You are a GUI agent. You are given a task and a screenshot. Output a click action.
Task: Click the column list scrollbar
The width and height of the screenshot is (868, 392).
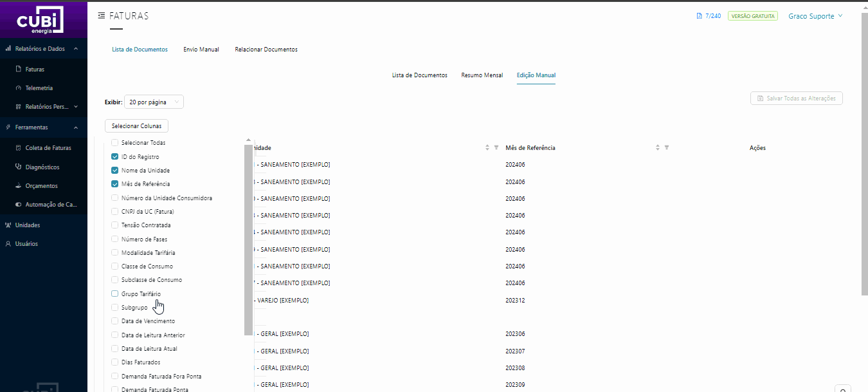(248, 239)
